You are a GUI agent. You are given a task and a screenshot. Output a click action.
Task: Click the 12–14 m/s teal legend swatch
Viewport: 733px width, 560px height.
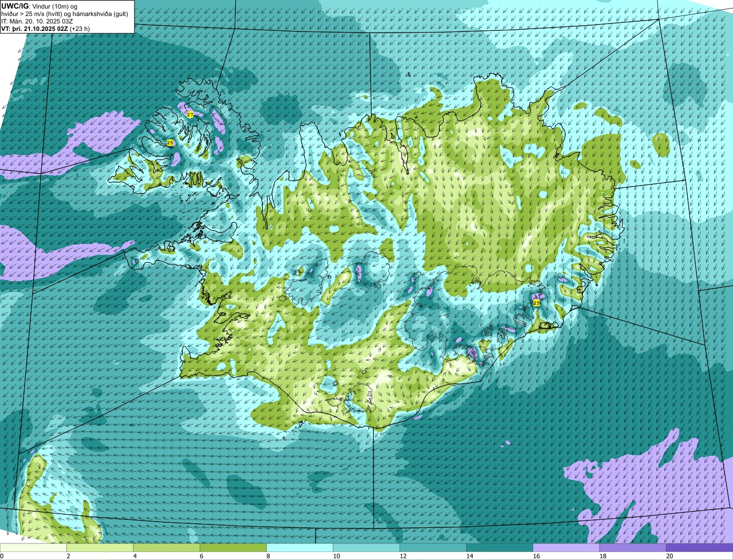[x=433, y=548]
